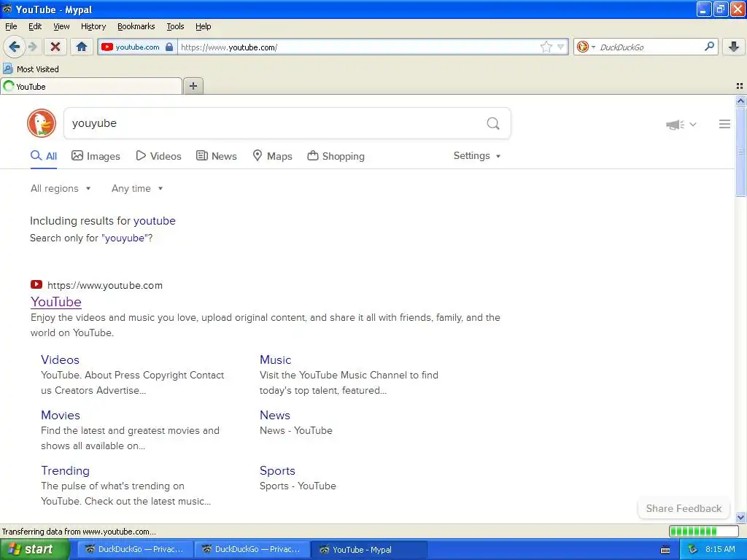Image resolution: width=747 pixels, height=560 pixels.
Task: Click the youtube.com site identity badge
Action: point(137,47)
